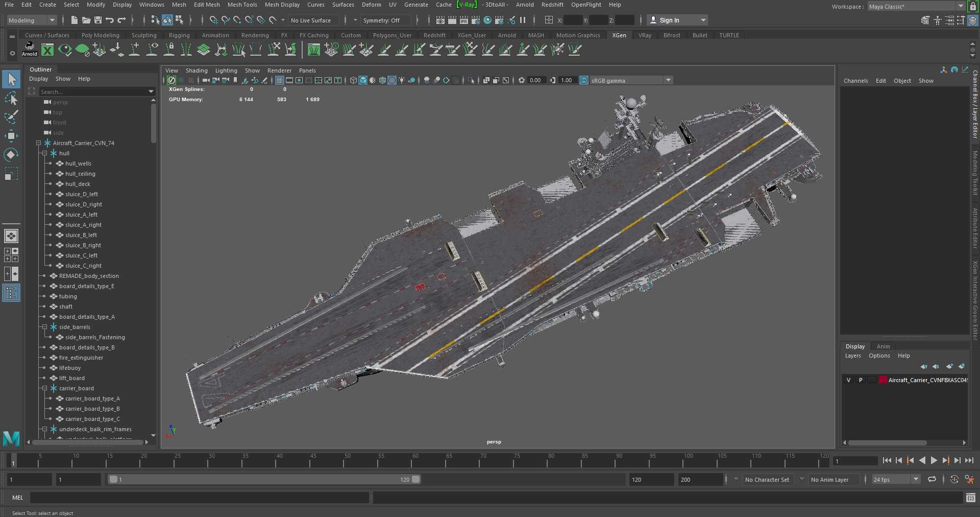Viewport: 980px width, 517px height.
Task: Click the Arnold shelf icon
Action: 30,49
